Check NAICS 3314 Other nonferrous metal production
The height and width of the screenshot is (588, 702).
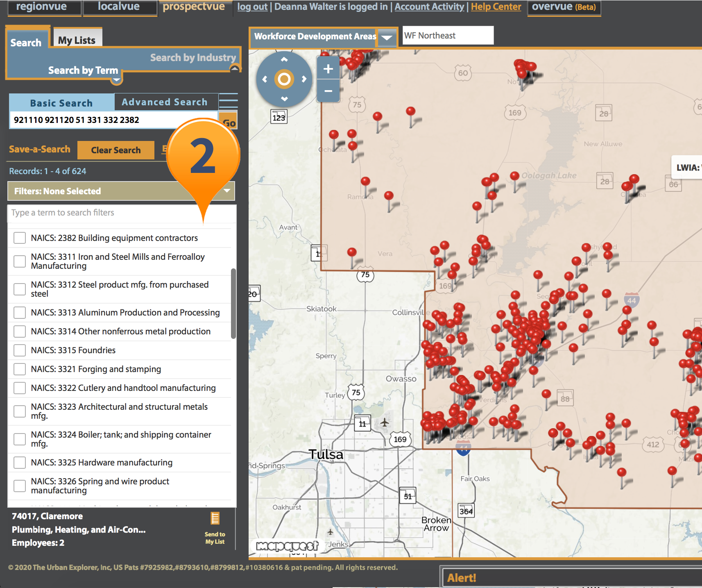click(x=20, y=331)
